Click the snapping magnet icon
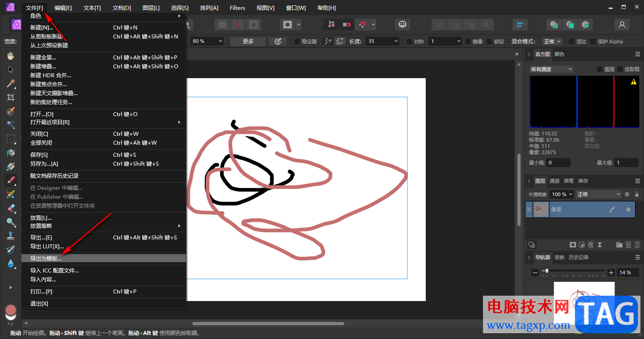This screenshot has width=644, height=339. click(x=362, y=25)
